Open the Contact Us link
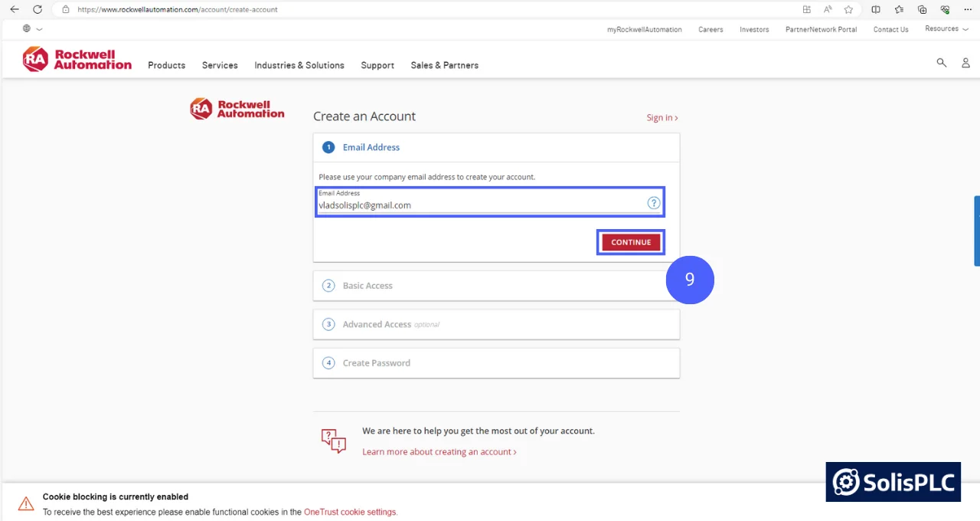 [891, 29]
